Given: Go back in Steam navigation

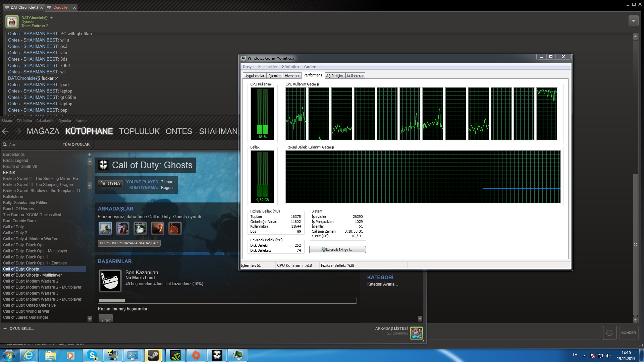Looking at the screenshot, I should point(5,131).
